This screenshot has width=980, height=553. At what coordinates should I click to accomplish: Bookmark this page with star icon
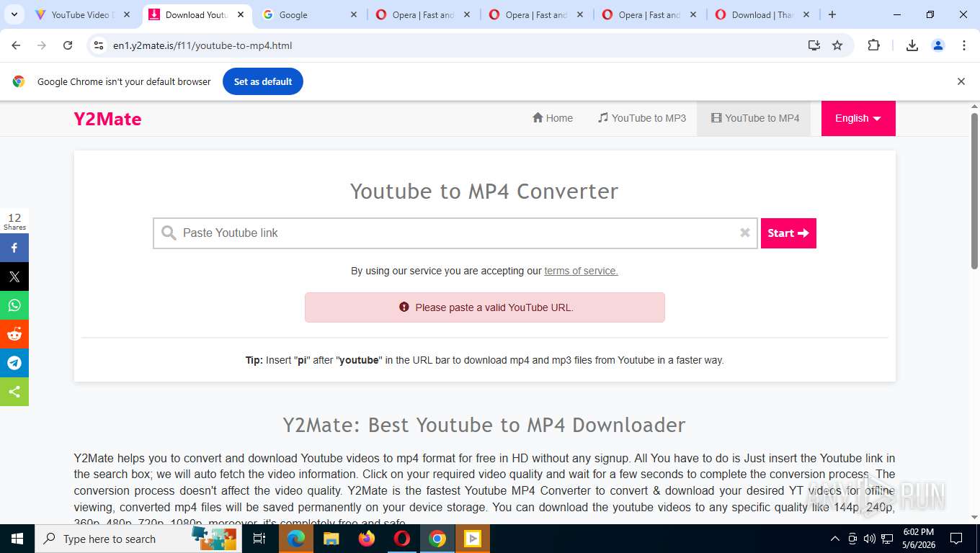tap(837, 45)
